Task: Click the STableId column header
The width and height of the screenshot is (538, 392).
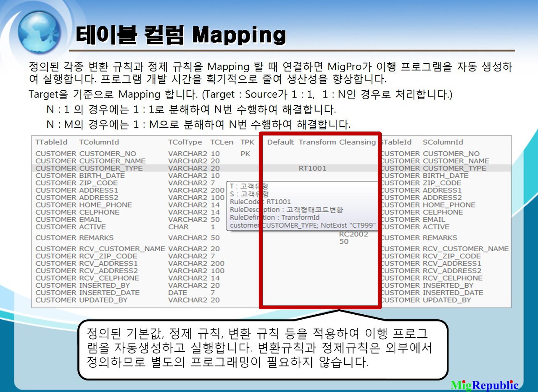Action: [396, 142]
